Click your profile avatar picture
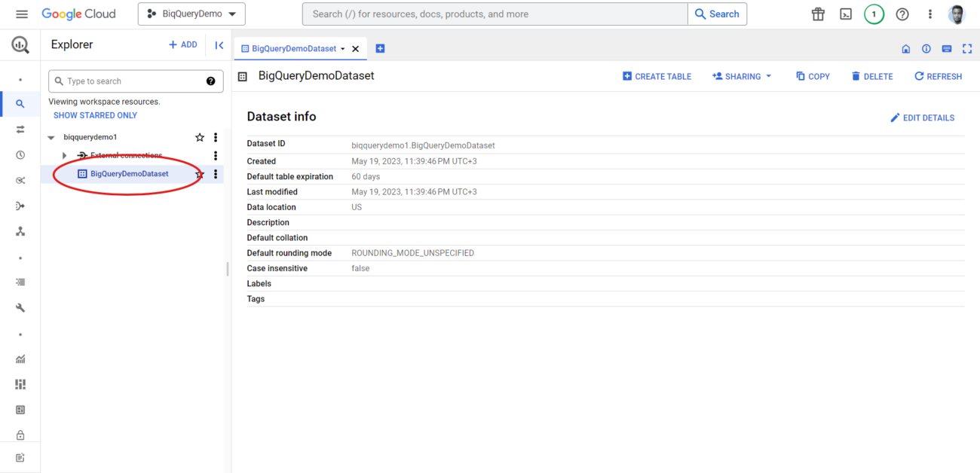980x473 pixels. [956, 14]
